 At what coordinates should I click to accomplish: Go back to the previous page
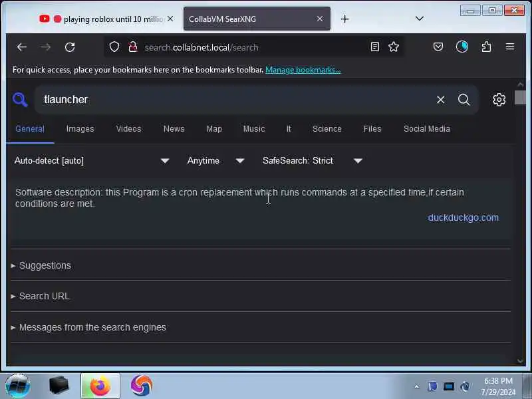[22, 47]
